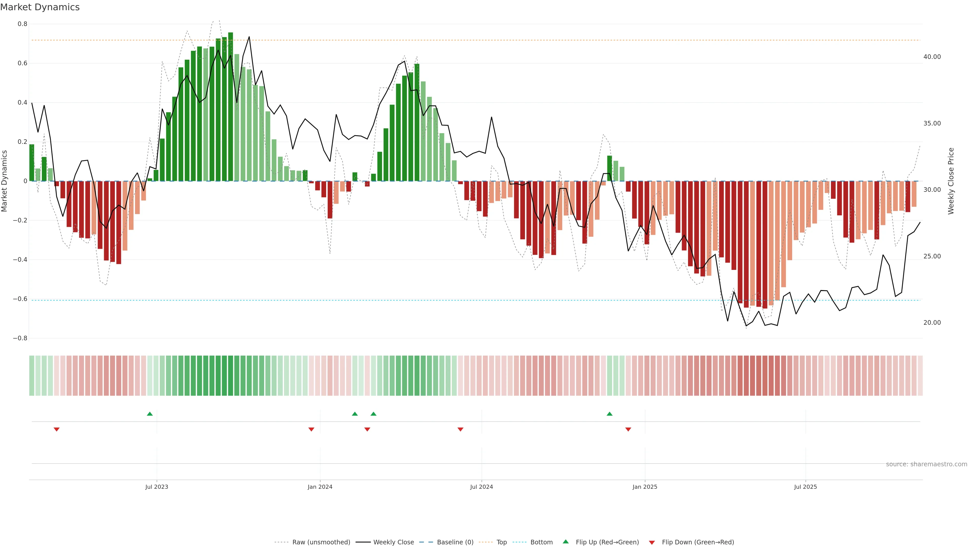
Task: Click the Flip Up green triangle legend icon
Action: coord(566,542)
